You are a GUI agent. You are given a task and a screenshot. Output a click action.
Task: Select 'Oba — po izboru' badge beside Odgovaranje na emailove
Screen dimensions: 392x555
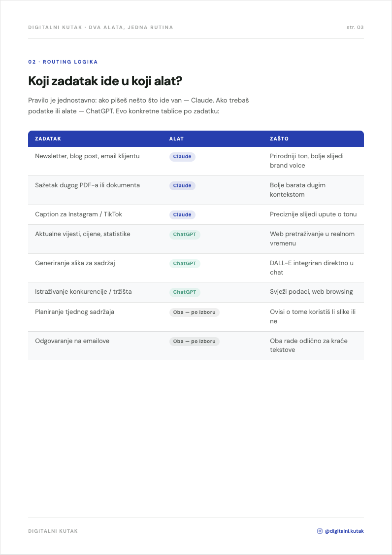coord(194,342)
